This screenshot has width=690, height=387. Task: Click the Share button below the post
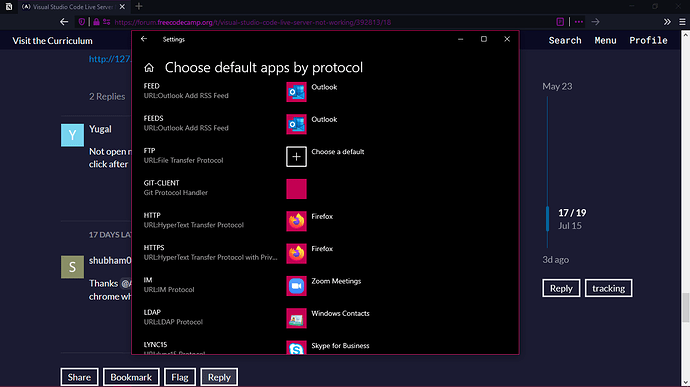coord(79,377)
